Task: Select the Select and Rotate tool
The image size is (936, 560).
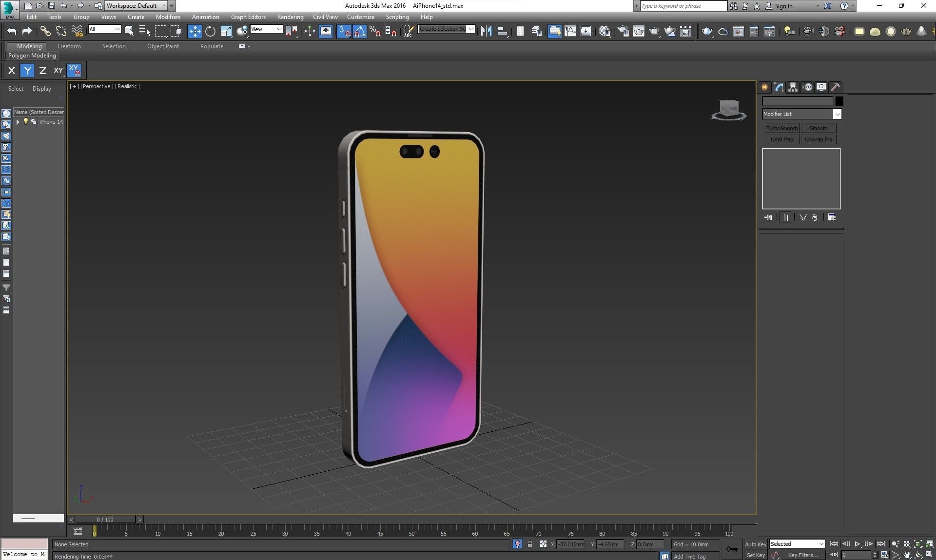Action: 210,31
